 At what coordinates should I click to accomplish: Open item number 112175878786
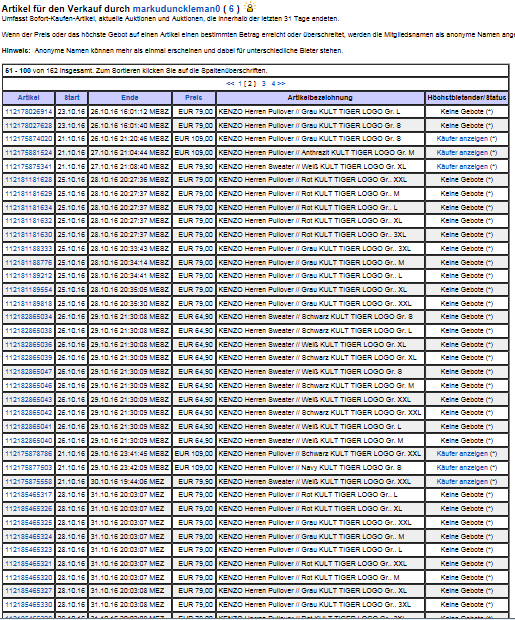pos(28,454)
